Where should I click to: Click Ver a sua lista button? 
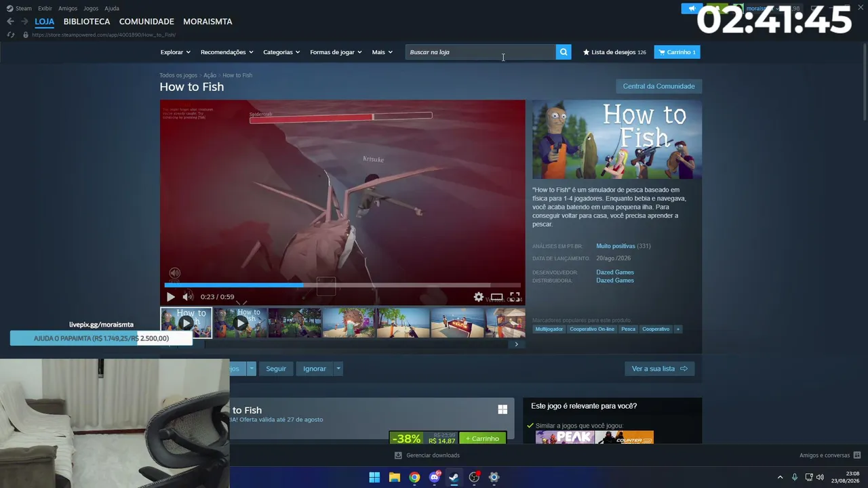pos(659,369)
